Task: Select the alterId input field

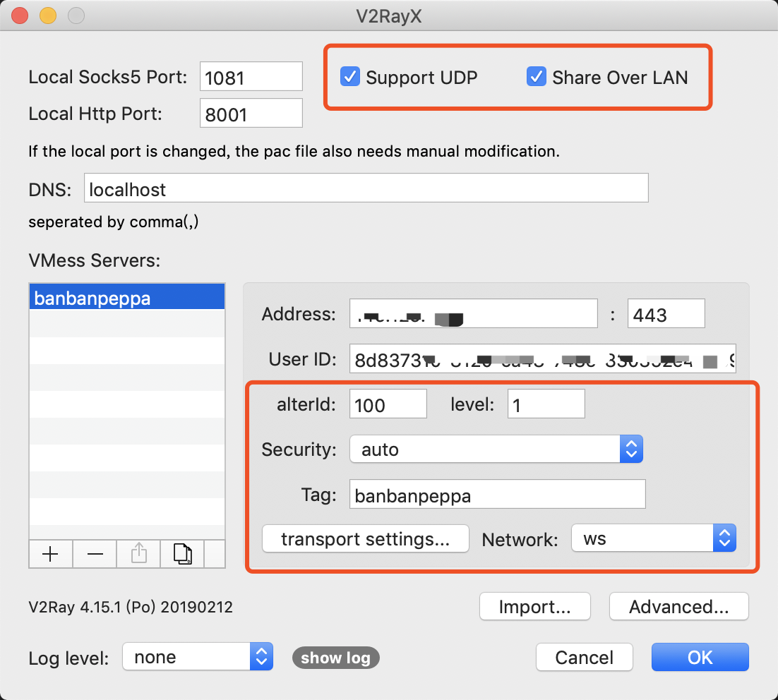Action: point(388,404)
